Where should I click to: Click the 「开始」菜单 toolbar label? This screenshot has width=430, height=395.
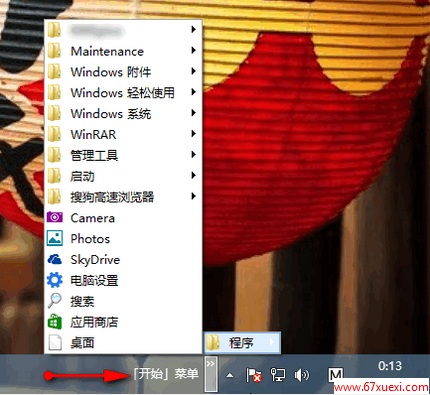pos(166,374)
